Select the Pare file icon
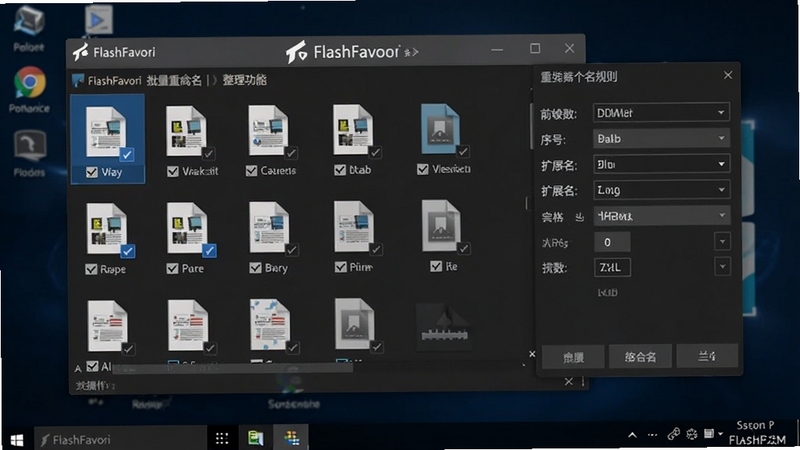 187,228
